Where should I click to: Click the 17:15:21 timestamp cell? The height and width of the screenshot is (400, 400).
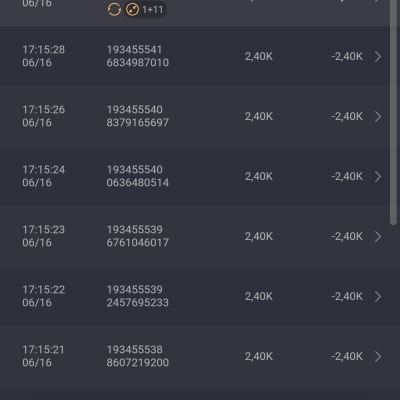tap(44, 356)
